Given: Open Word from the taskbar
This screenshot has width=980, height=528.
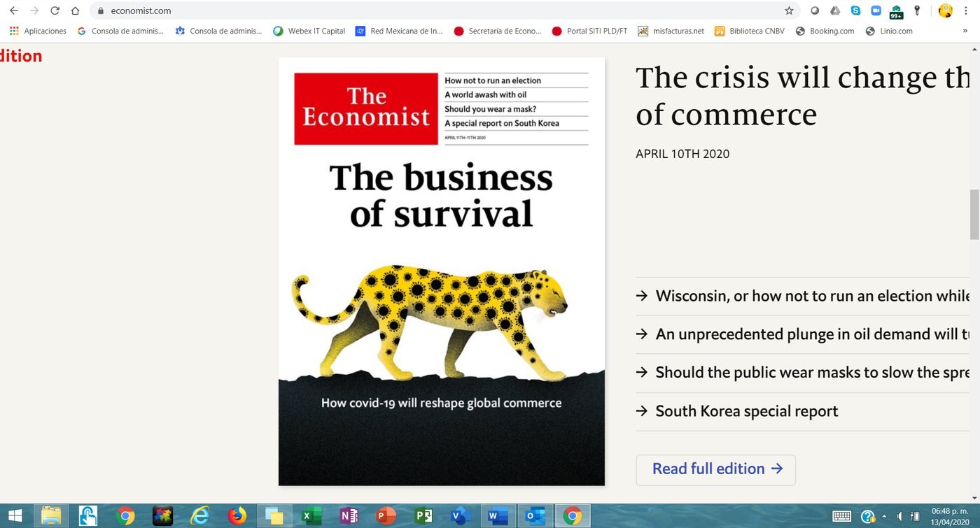Looking at the screenshot, I should [x=498, y=516].
